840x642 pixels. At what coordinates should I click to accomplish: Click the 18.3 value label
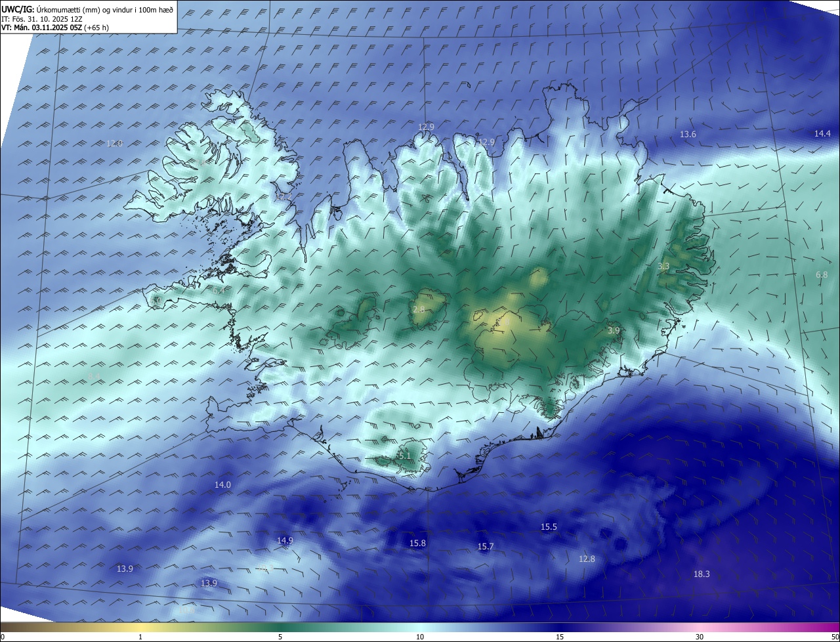tap(702, 574)
